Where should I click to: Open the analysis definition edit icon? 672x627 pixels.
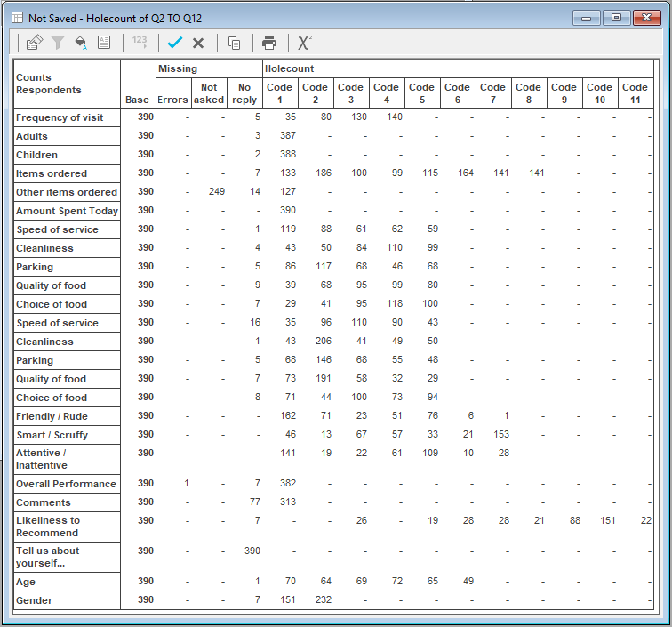pyautogui.click(x=34, y=42)
